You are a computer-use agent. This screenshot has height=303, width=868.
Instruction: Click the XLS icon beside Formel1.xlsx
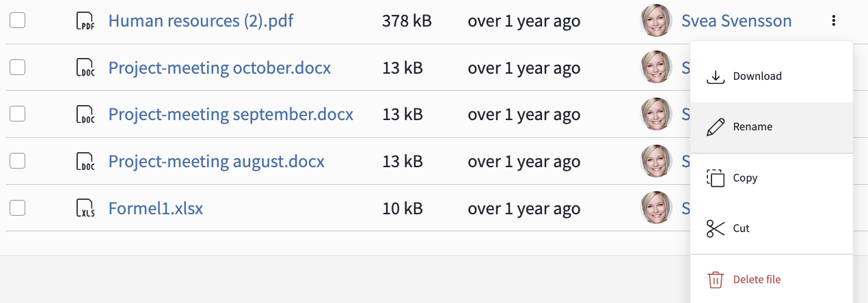click(85, 209)
